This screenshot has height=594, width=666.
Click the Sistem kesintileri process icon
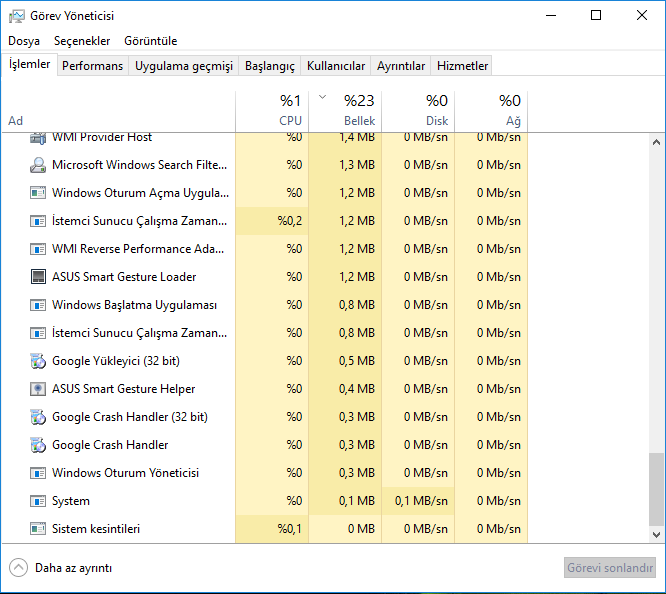38,529
